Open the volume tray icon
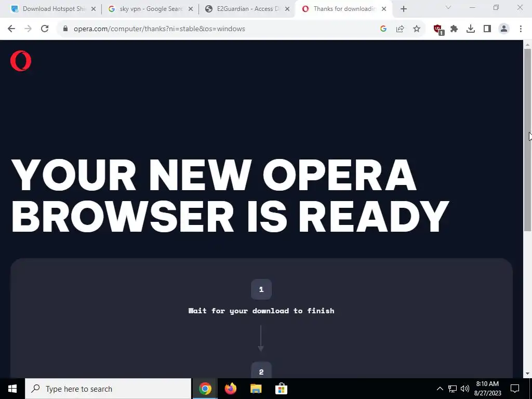The width and height of the screenshot is (532, 399). (x=465, y=389)
